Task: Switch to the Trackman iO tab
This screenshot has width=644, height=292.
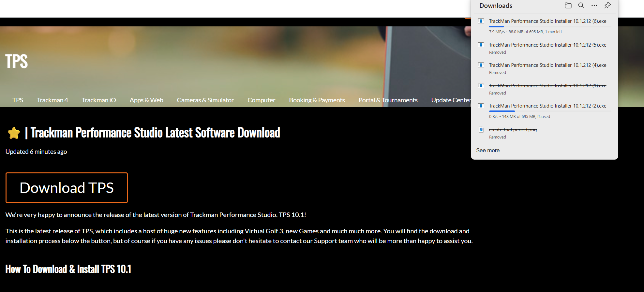Action: coord(99,100)
